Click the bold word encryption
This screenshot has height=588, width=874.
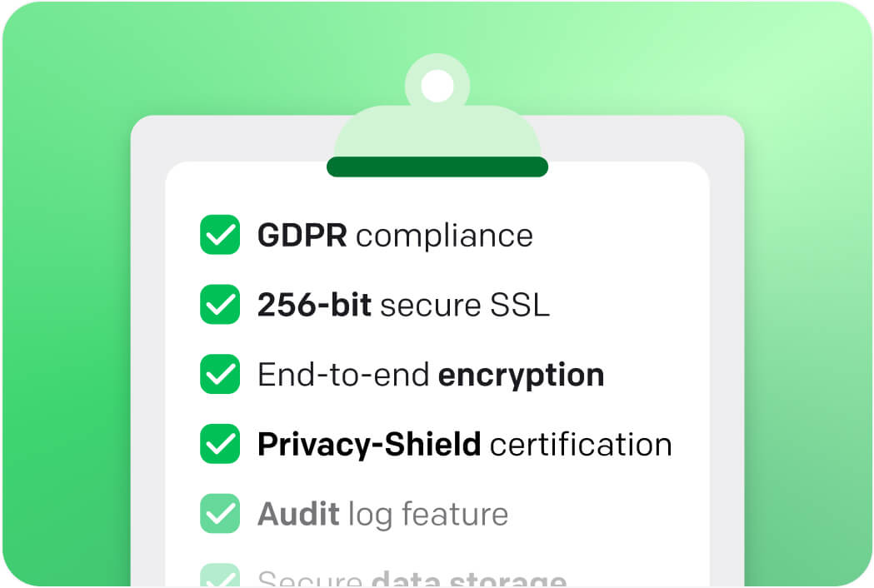(521, 376)
